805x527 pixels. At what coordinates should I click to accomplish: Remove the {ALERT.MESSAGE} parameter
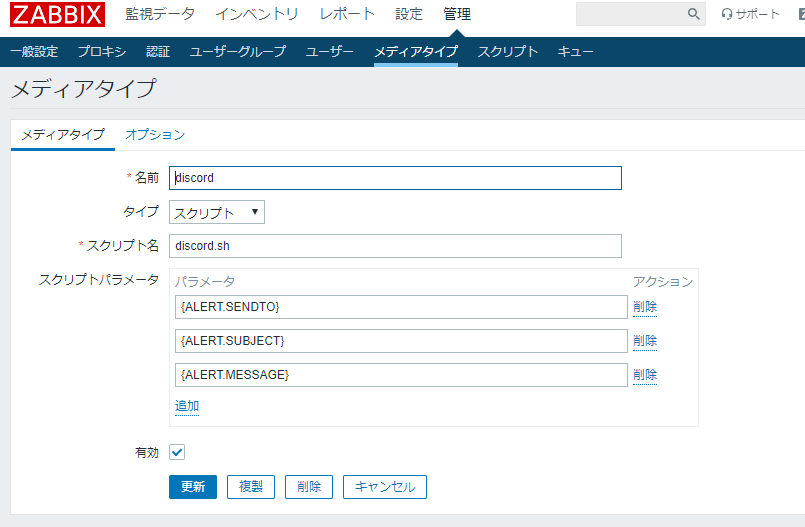click(645, 375)
